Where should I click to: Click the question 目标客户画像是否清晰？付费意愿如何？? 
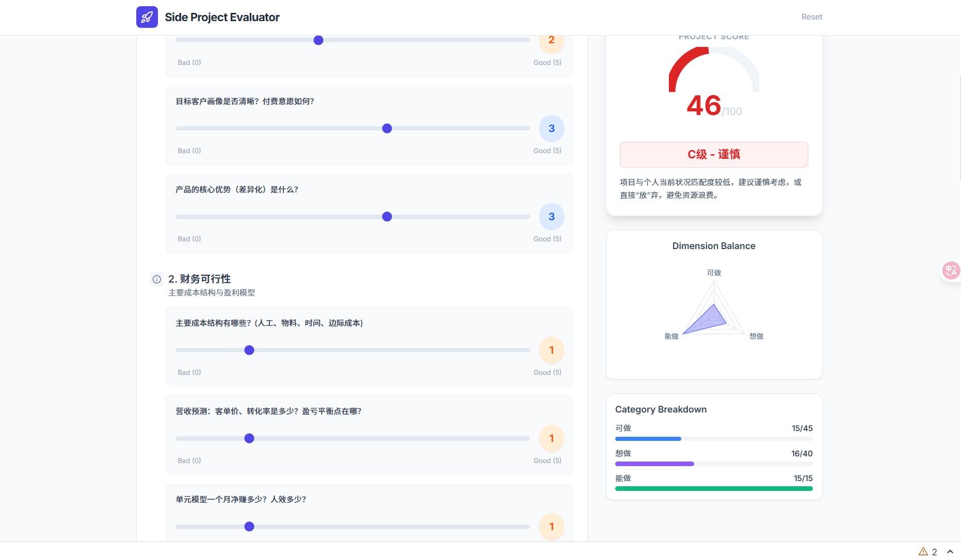tap(245, 101)
